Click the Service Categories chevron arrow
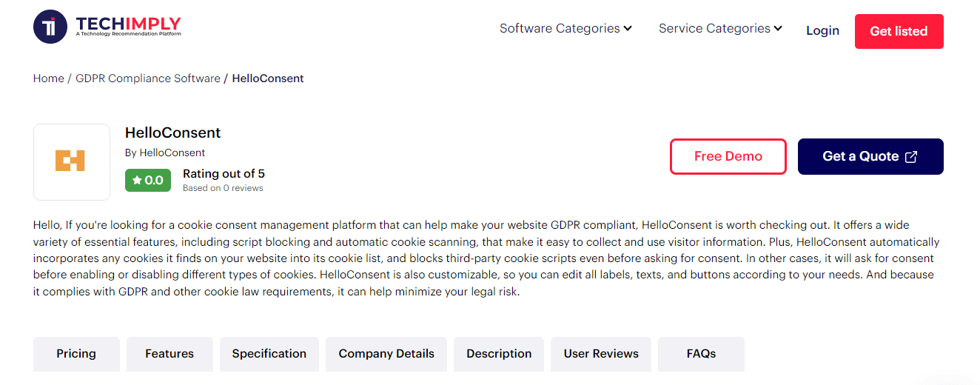Image resolution: width=980 pixels, height=385 pixels. 778,29
